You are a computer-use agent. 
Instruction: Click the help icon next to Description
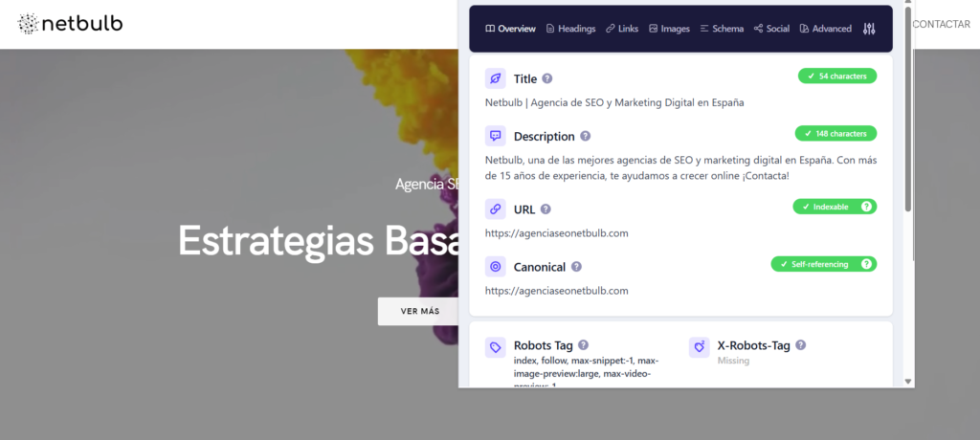(585, 136)
